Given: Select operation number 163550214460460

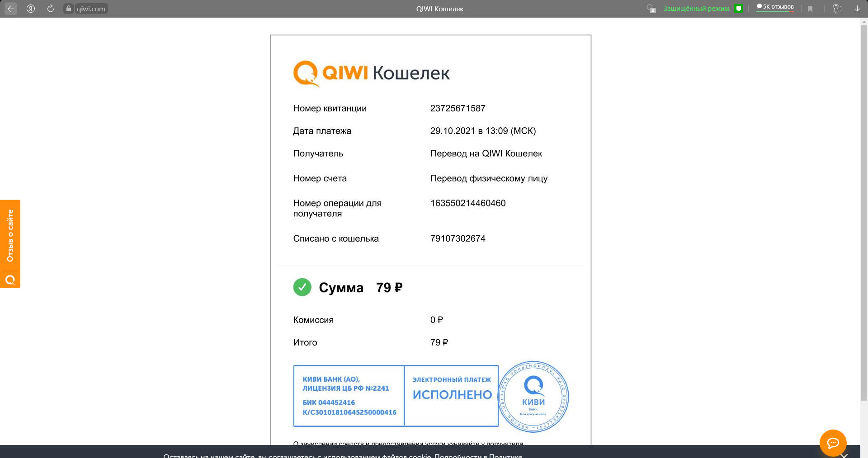Looking at the screenshot, I should (468, 203).
